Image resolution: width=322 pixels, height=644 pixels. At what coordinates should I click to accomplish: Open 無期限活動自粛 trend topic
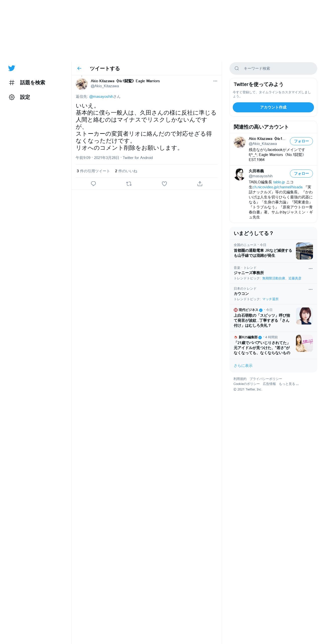coord(274,278)
